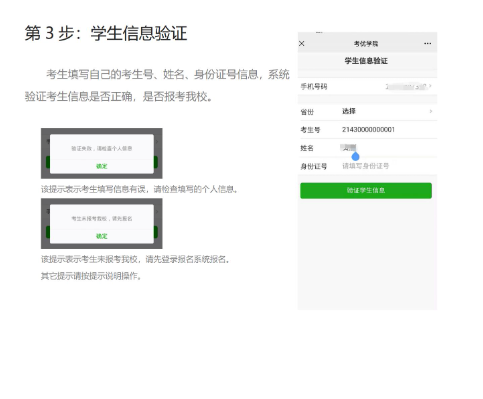Screen dimensions: 483x399
Task: Click 确定 in the 验证失败 dialog
Action: coord(102,166)
